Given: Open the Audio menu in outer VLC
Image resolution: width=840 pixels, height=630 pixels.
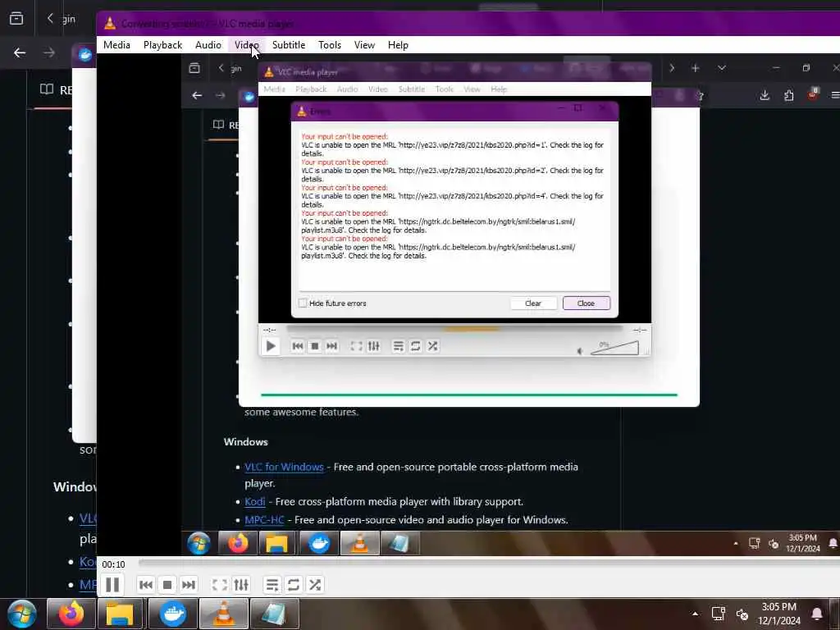Looking at the screenshot, I should [x=208, y=45].
